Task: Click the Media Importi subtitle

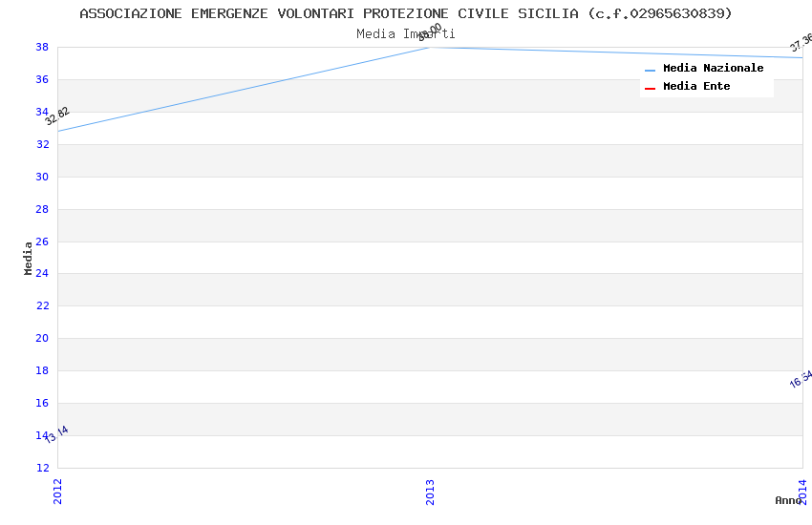Action: [406, 33]
